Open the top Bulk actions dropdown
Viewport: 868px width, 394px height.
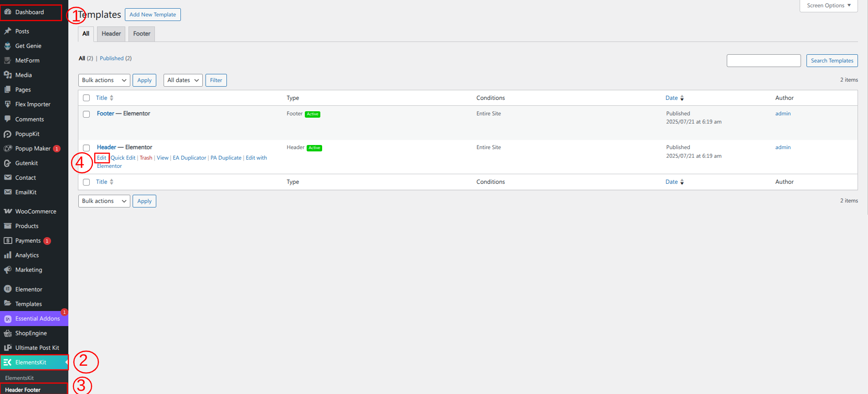click(x=104, y=80)
